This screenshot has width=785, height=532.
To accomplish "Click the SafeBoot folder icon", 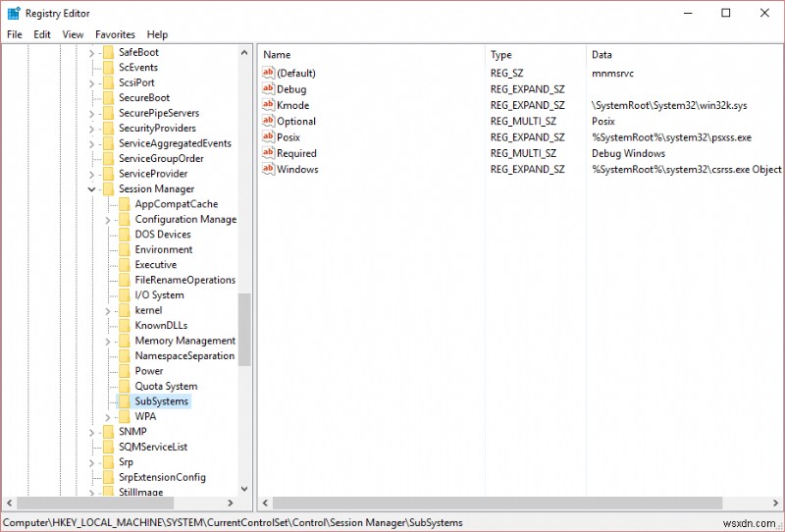I will point(108,52).
